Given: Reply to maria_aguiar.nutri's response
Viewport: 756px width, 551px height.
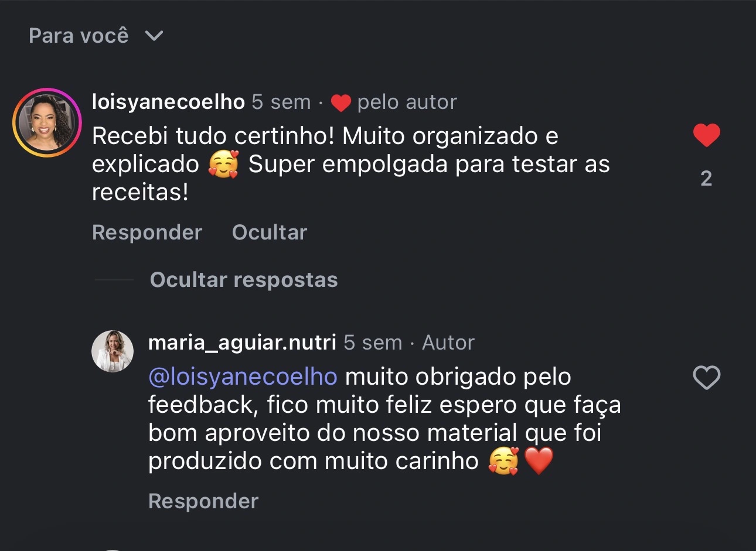Looking at the screenshot, I should point(203,501).
